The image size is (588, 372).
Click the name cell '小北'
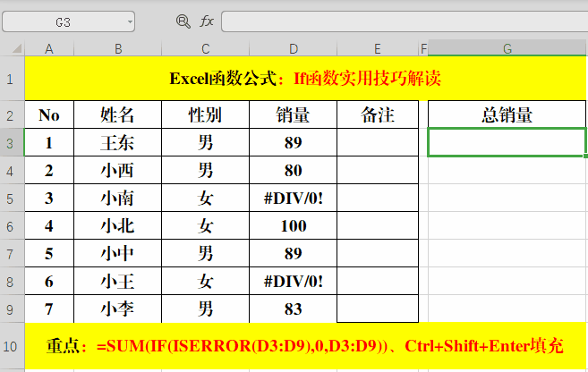click(118, 226)
